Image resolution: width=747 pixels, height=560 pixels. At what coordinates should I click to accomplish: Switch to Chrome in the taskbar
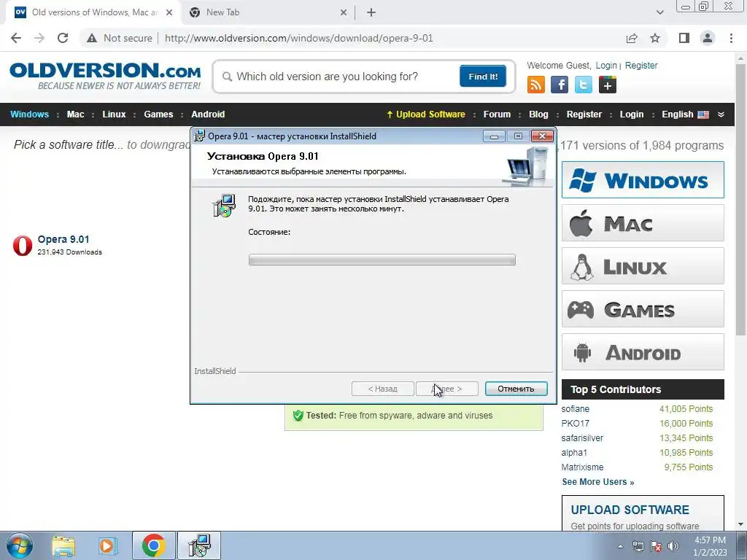click(x=153, y=545)
